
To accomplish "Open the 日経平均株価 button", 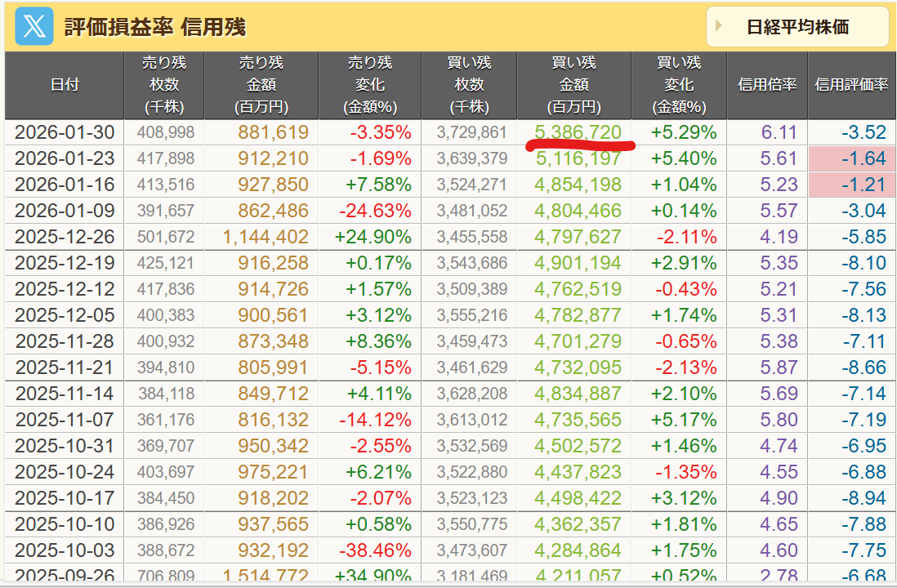I will [x=797, y=27].
